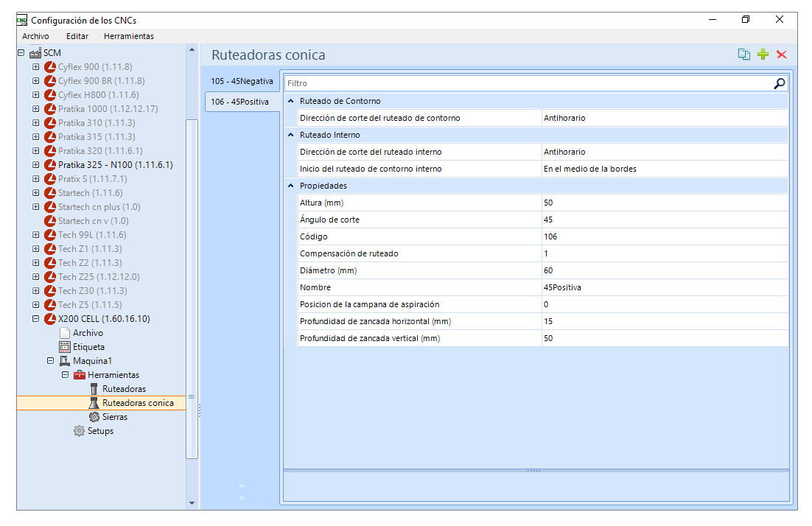Click the copy tool icon in header
Viewport: 812px width, 526px height.
coord(743,55)
